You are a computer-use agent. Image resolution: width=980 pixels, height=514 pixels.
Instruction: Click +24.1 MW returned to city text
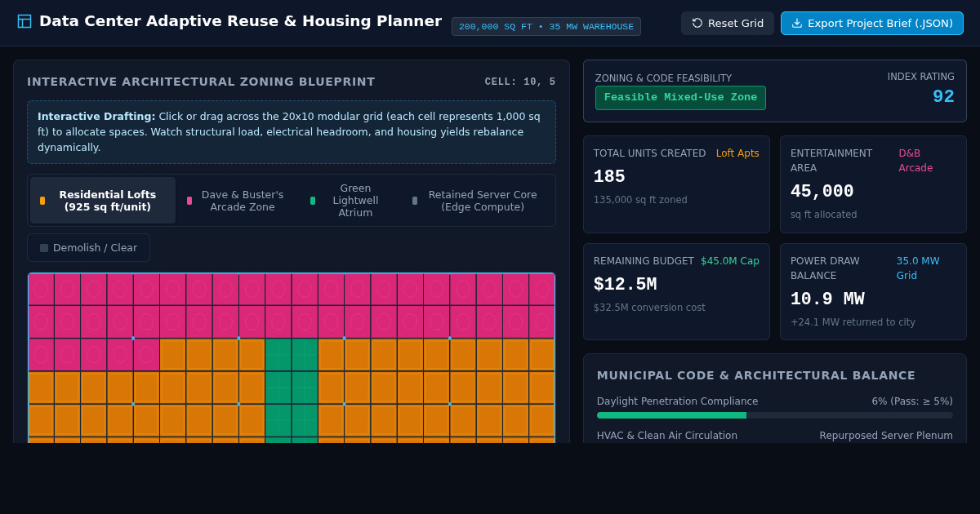(853, 322)
